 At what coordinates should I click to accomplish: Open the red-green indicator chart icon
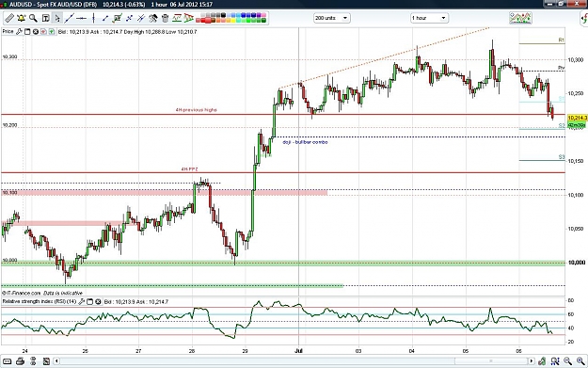pyautogui.click(x=177, y=18)
